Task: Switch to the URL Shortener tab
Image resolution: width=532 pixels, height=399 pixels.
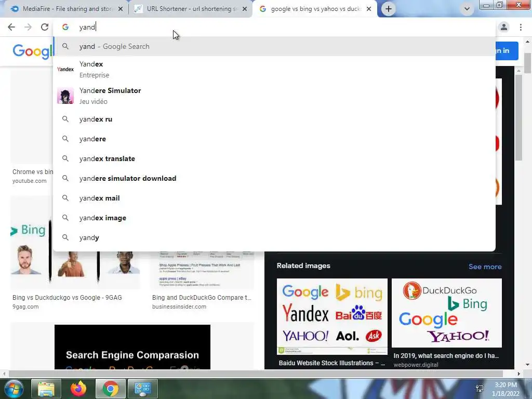Action: [190, 9]
